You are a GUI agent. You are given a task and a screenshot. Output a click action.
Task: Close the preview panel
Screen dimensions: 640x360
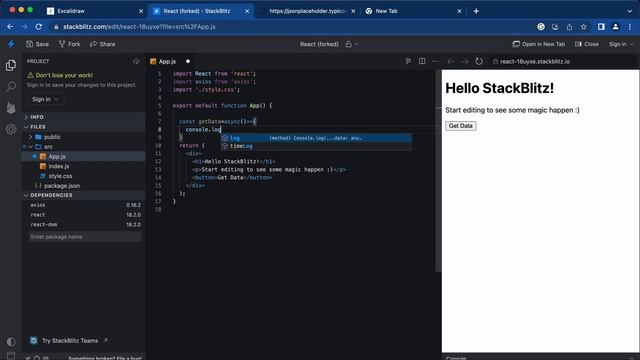point(587,44)
